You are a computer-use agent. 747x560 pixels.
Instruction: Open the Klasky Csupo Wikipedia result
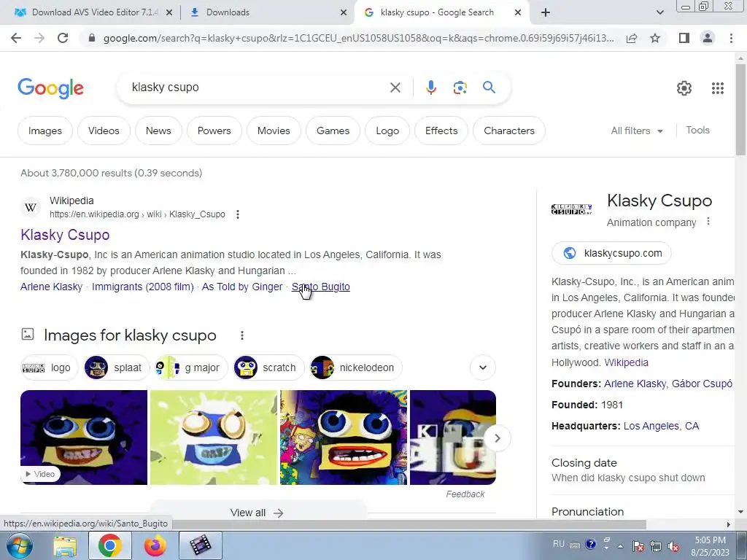pos(65,235)
